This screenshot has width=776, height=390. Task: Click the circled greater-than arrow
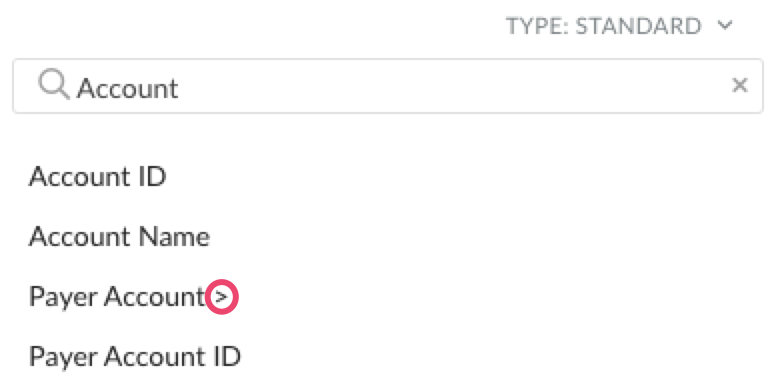point(222,297)
